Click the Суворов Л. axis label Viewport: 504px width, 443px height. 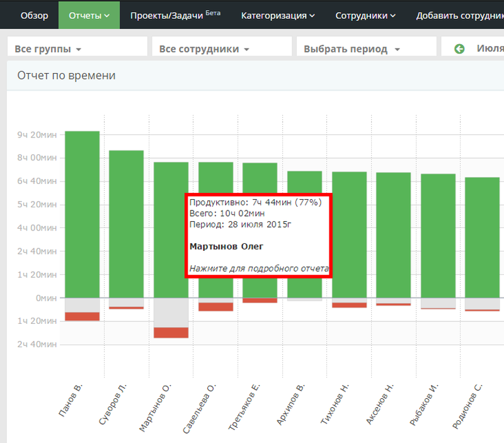(x=113, y=404)
